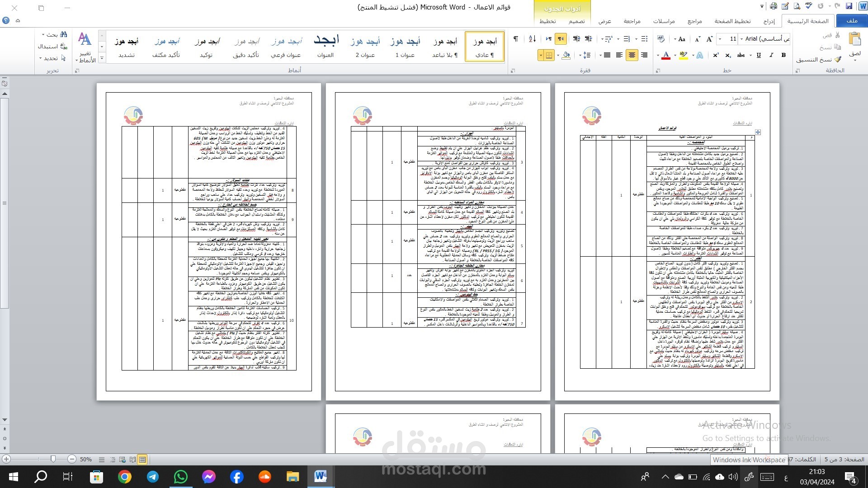Image resolution: width=868 pixels, height=488 pixels.
Task: Decrease paragraph indent
Action: pyautogui.click(x=589, y=39)
